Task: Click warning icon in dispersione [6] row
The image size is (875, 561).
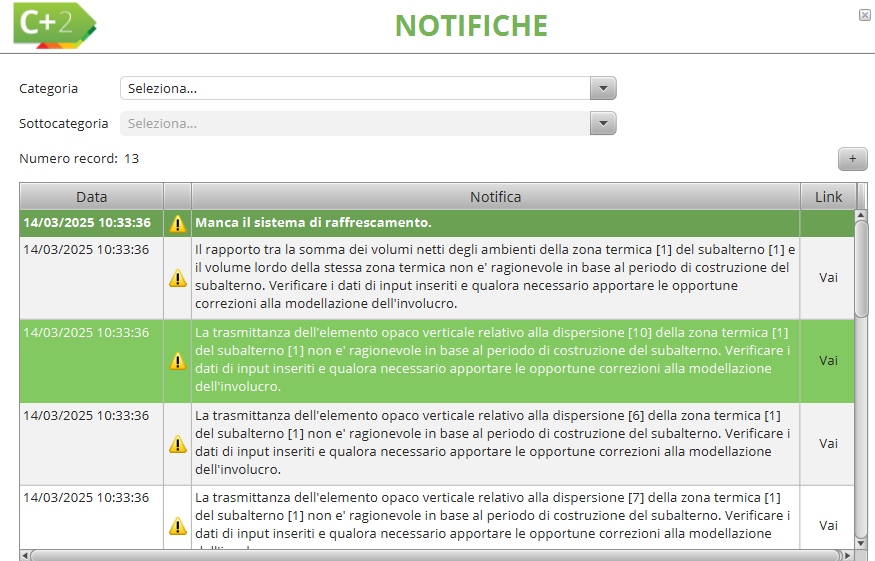Action: click(x=177, y=444)
